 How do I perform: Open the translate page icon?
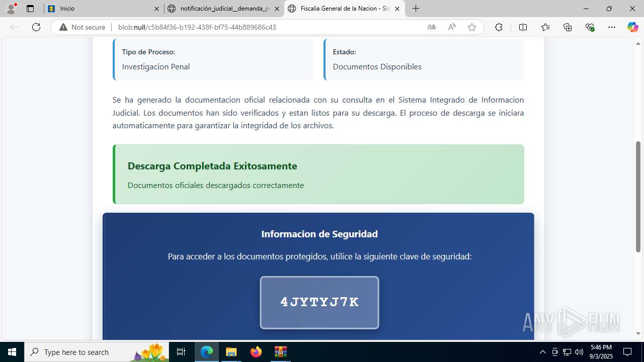[432, 27]
